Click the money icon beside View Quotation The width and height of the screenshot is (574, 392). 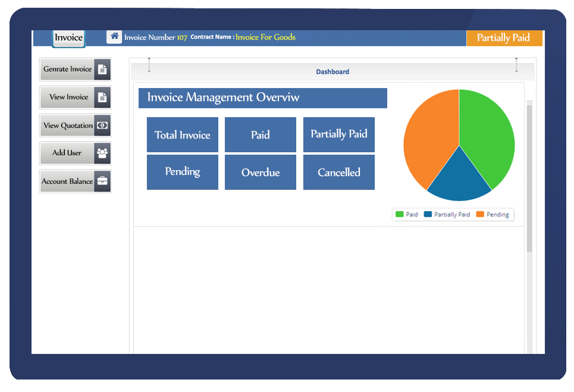(102, 126)
